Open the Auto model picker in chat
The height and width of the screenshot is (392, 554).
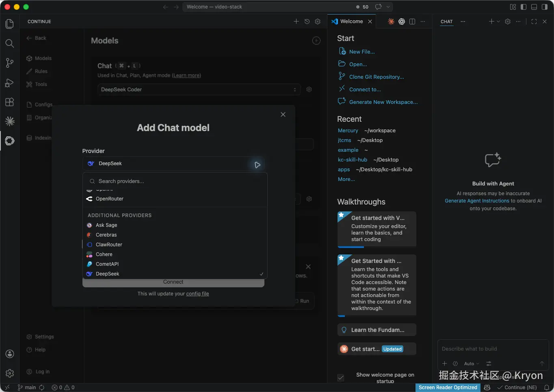point(472,364)
